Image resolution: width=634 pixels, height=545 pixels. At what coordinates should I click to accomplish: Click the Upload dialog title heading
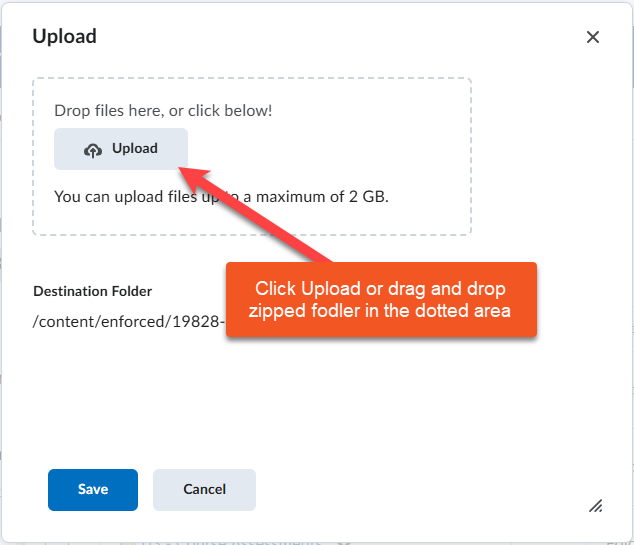pos(65,37)
